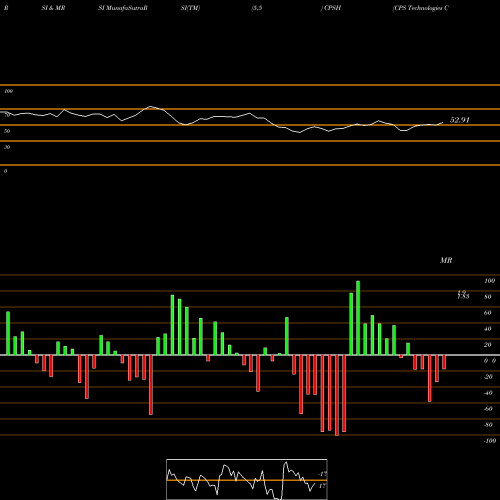500x500 pixels.
Task: Click the CPSH ticker text in header
Action: click(332, 8)
